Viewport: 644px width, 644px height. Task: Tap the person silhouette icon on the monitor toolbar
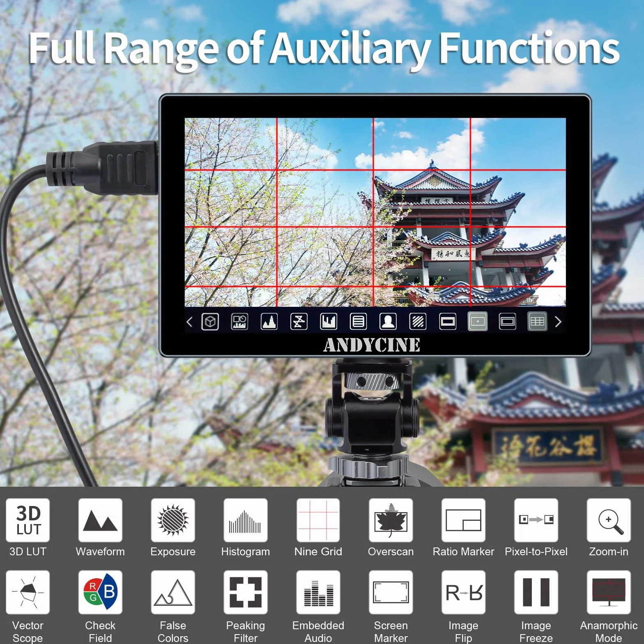coord(388,322)
